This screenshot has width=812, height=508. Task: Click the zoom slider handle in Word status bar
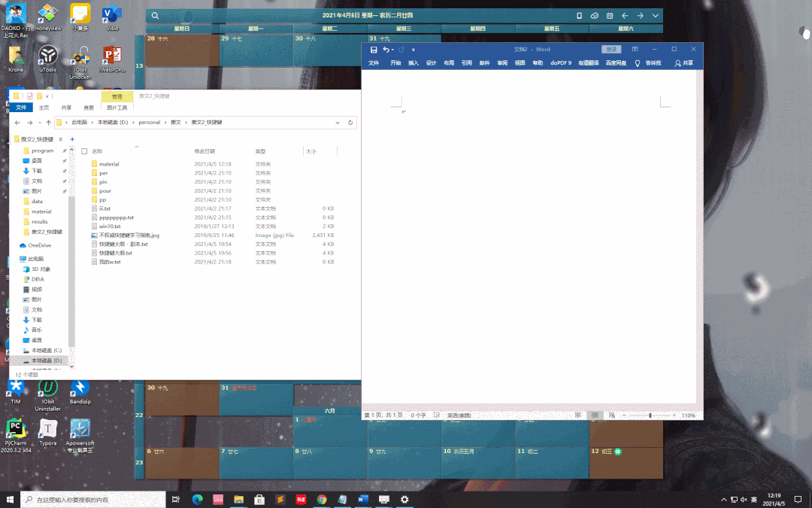(650, 415)
